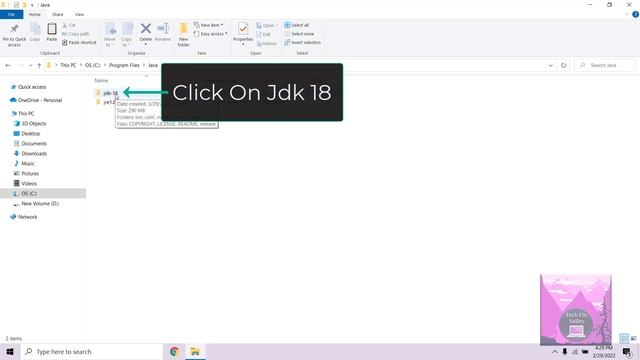Open OneDrive - Personal in sidebar
Image resolution: width=640 pixels, height=360 pixels.
point(40,100)
